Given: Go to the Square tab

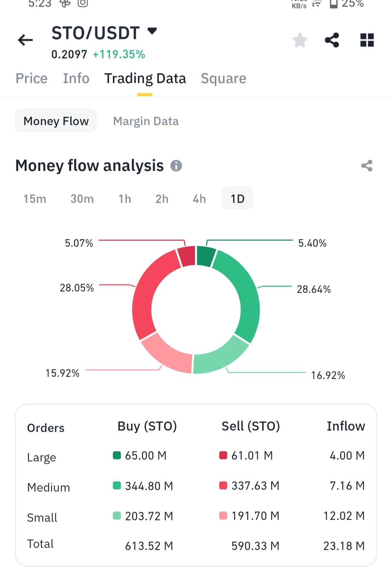Looking at the screenshot, I should pos(224,78).
